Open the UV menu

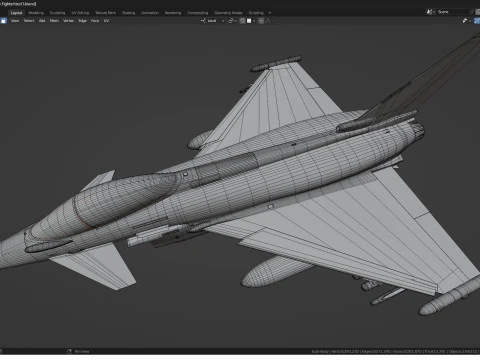106,21
